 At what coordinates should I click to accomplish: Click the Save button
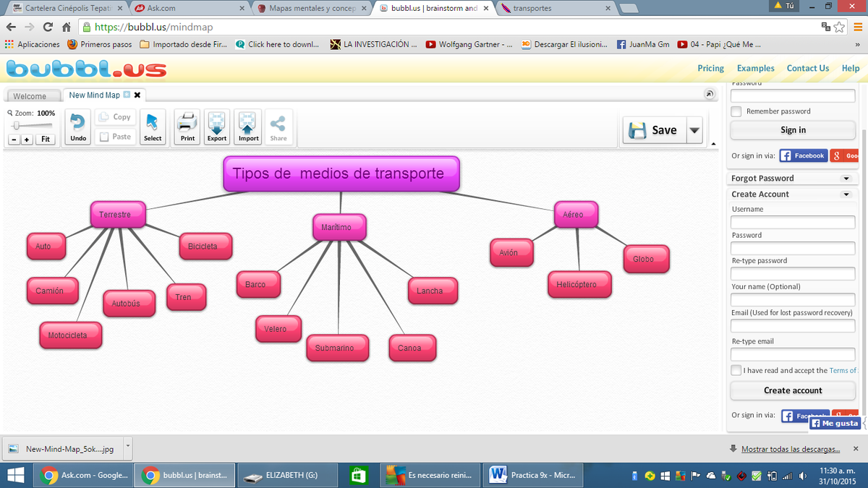[654, 131]
